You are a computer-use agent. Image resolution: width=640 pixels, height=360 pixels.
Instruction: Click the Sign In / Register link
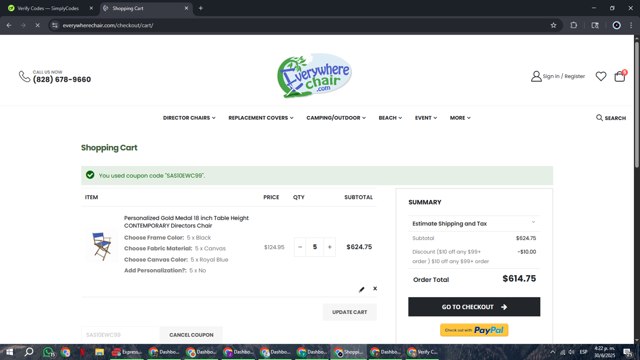click(564, 76)
